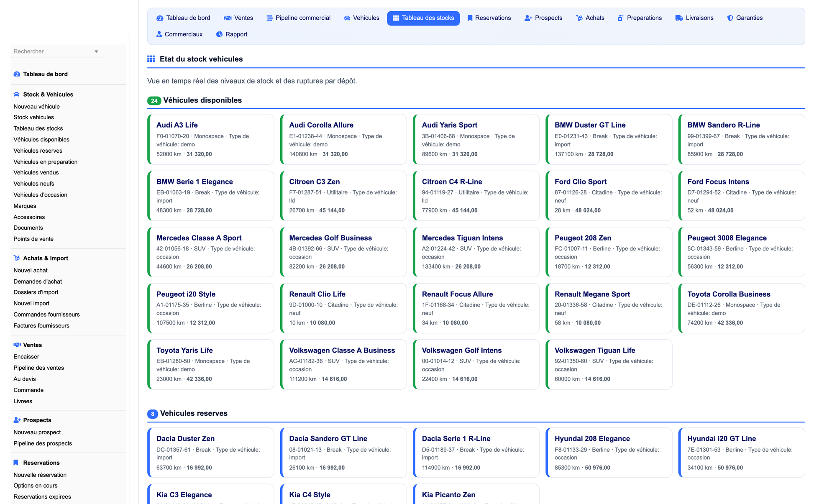
Task: Open the Ford Focus Intens card
Action: pyautogui.click(x=742, y=196)
